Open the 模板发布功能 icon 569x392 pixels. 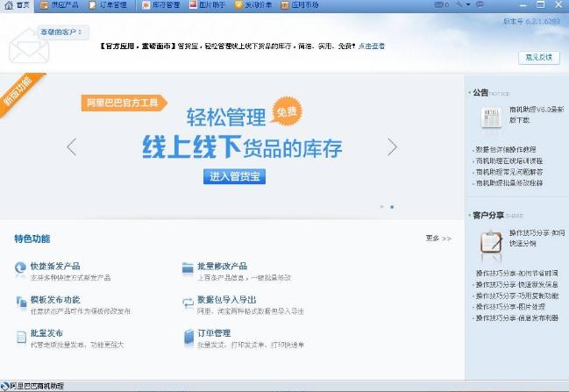[20, 301]
